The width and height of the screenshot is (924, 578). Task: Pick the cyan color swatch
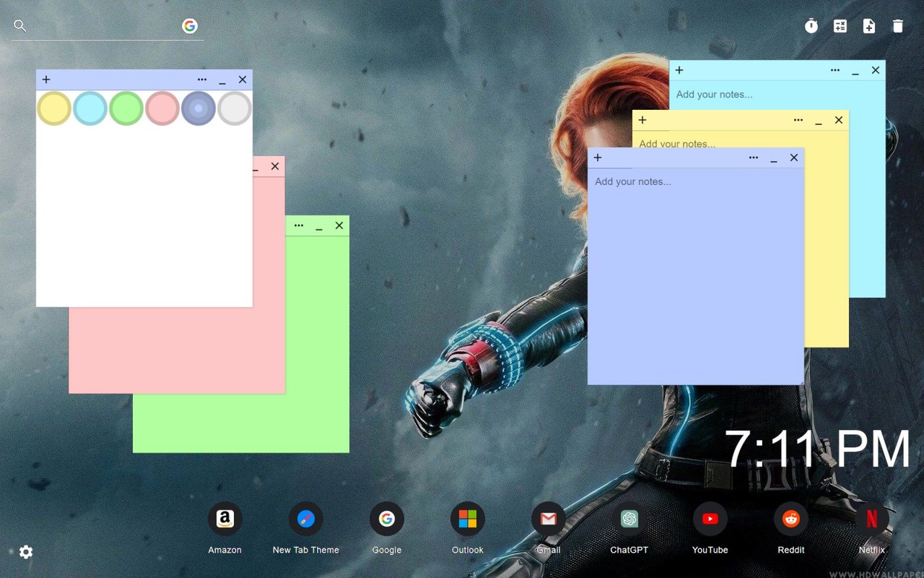tap(90, 108)
